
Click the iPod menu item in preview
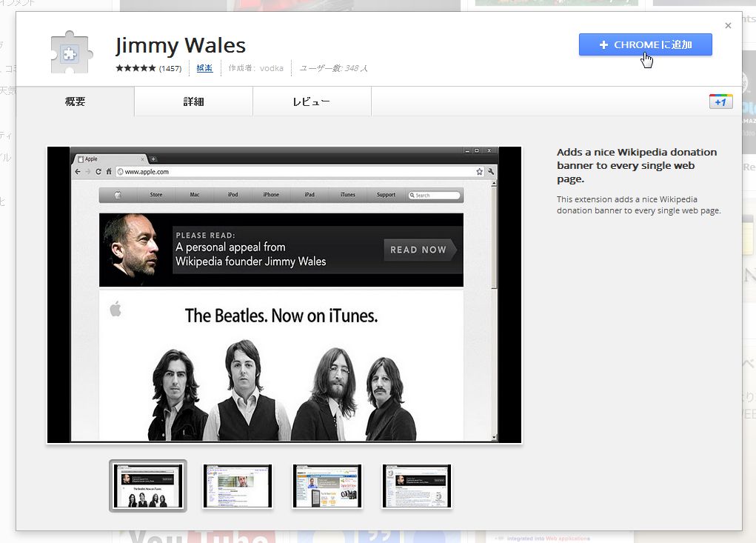pyautogui.click(x=233, y=195)
